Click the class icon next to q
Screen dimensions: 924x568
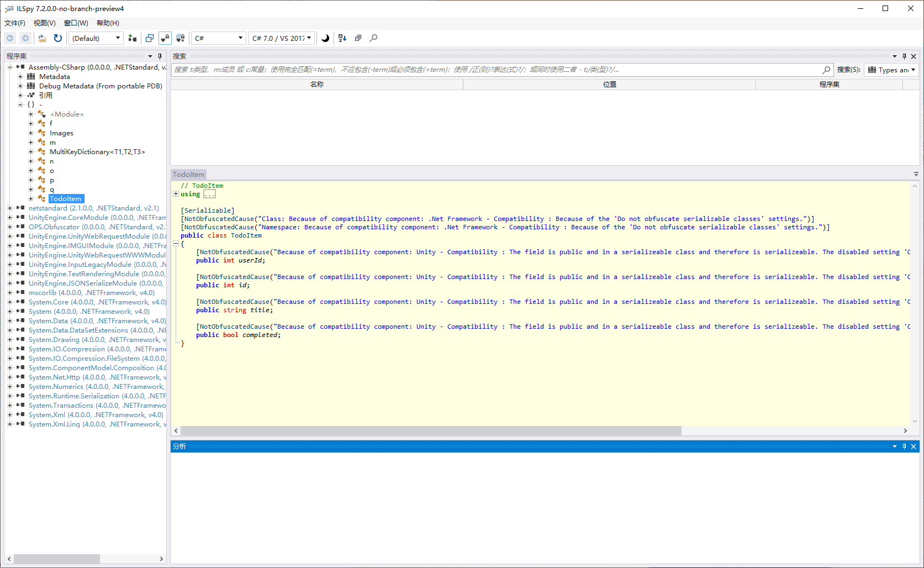42,190
